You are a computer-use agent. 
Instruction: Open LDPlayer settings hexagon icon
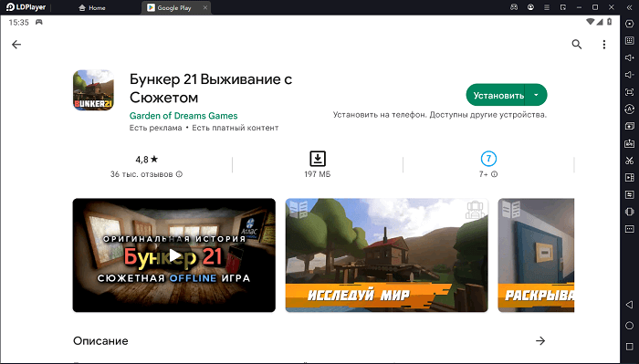[x=629, y=24]
